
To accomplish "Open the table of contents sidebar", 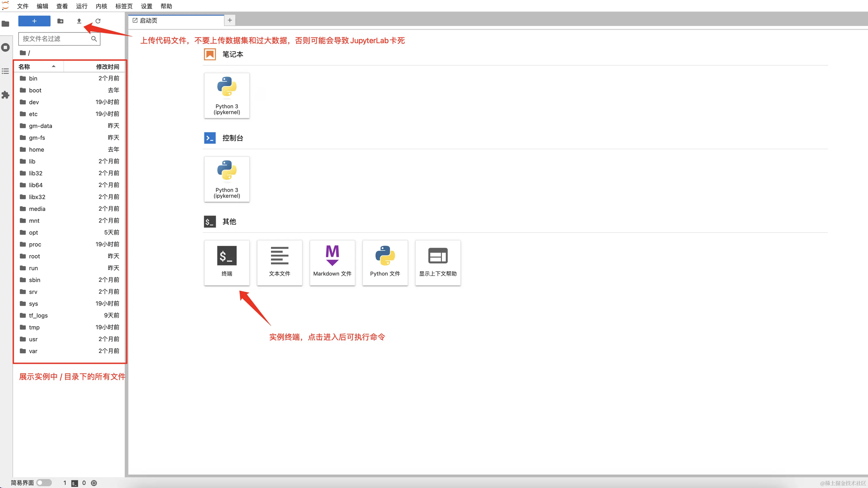I will (5, 71).
